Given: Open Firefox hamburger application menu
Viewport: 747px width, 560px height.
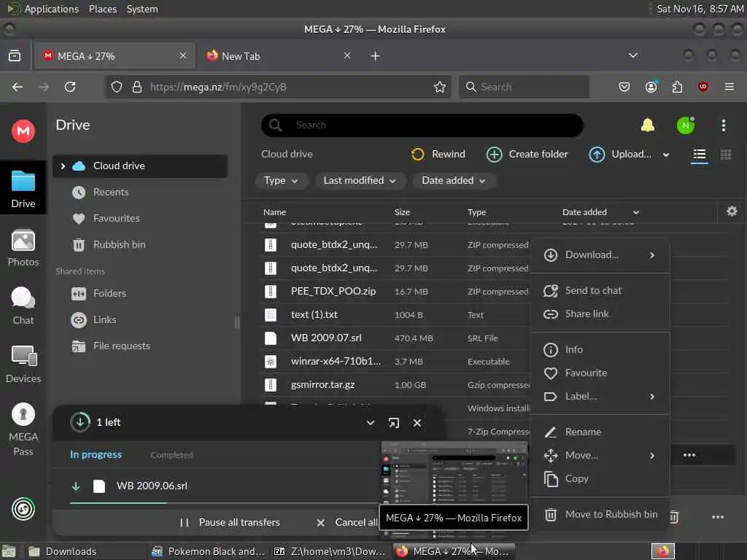Looking at the screenshot, I should (x=729, y=87).
